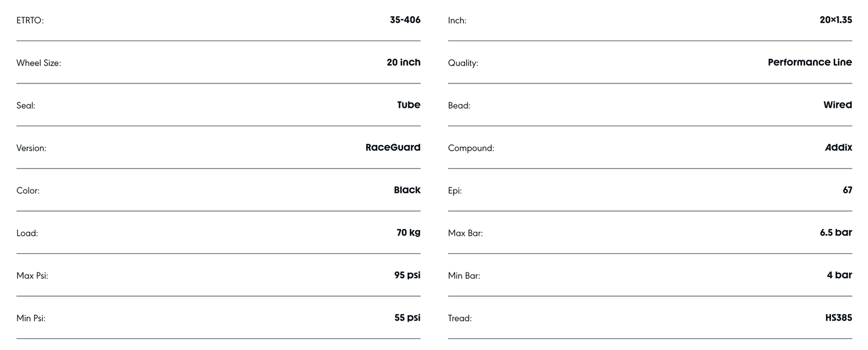The height and width of the screenshot is (350, 868).
Task: Click the Seal value Tube
Action: 409,105
